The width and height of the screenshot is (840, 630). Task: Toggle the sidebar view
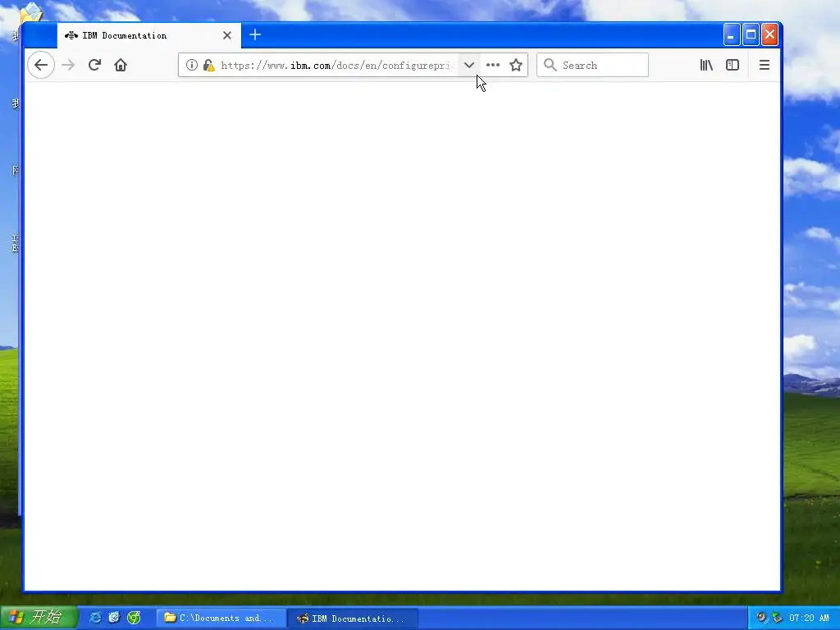pos(733,65)
